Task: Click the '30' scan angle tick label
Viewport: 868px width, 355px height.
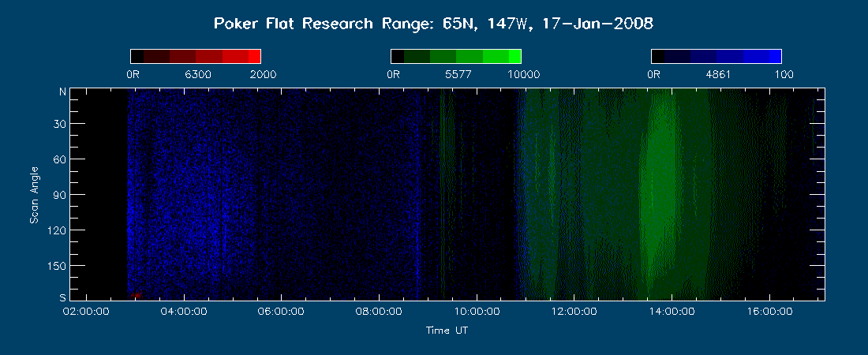Action: pos(60,124)
